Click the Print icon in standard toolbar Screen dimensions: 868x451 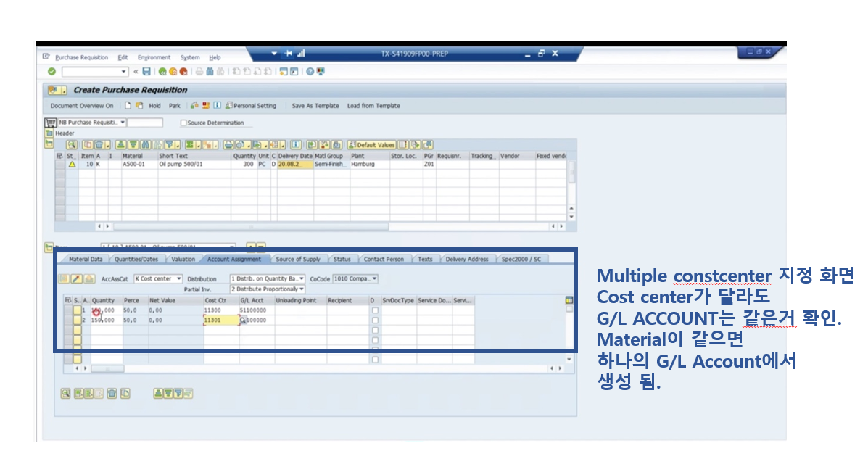199,71
